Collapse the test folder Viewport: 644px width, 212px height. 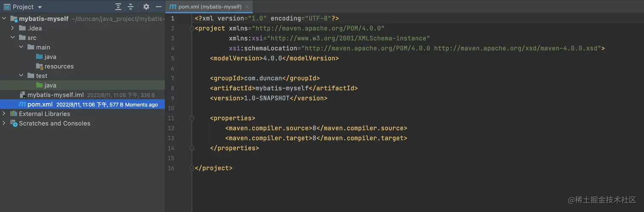coord(21,76)
